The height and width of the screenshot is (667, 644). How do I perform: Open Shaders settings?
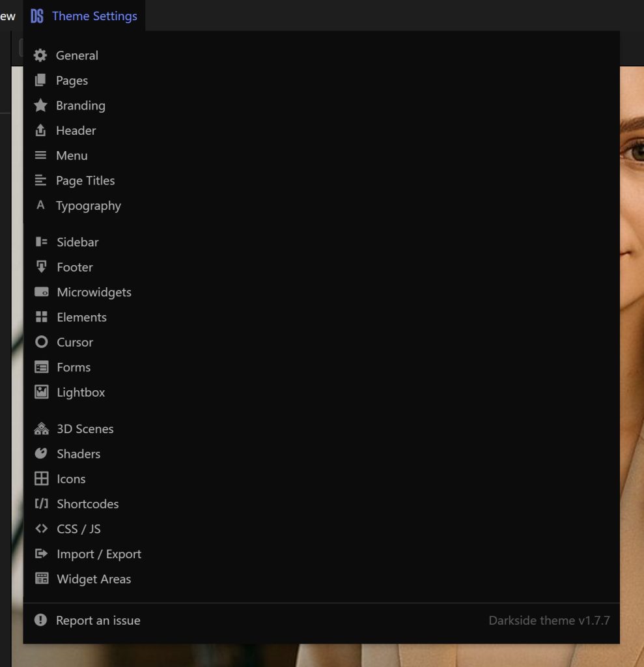[x=78, y=454]
